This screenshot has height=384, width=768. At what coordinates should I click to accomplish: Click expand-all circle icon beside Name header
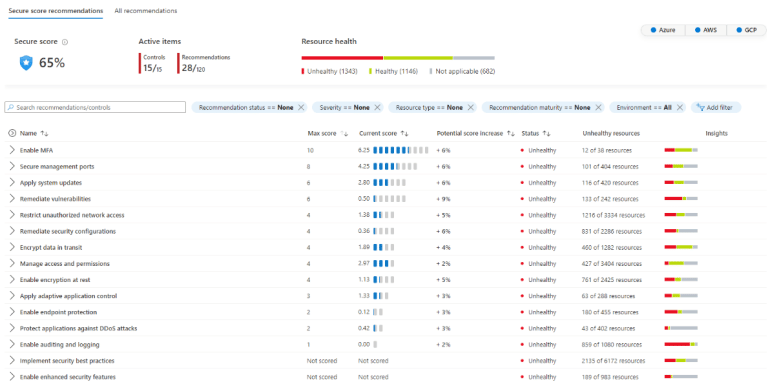pyautogui.click(x=12, y=133)
